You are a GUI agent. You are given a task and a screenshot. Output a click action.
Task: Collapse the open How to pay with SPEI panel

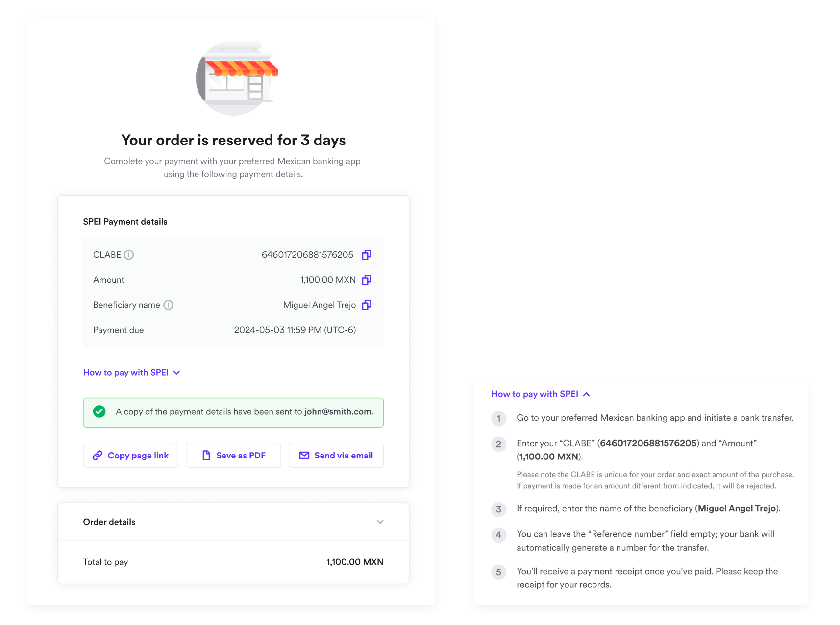tap(540, 394)
